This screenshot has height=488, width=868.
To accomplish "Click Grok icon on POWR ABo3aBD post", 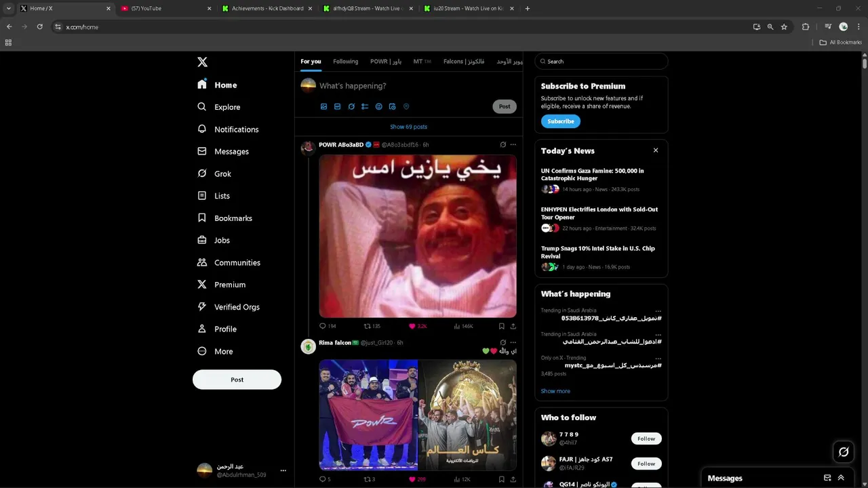I will [x=502, y=144].
